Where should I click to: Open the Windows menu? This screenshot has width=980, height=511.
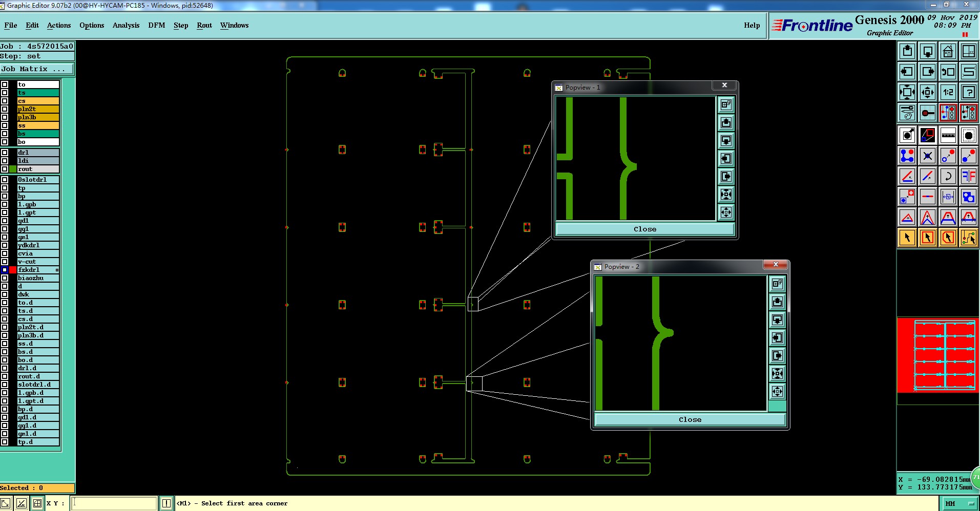(235, 25)
